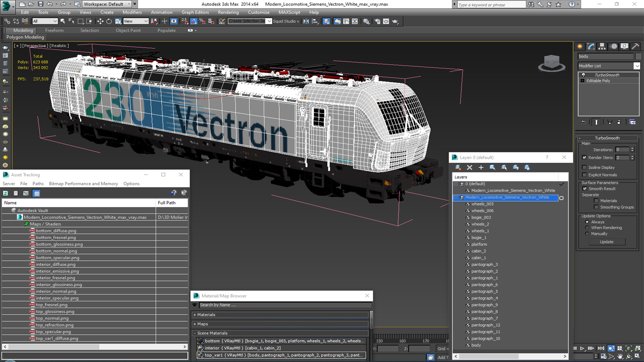Enable the Explicit Normals checkbox
The image size is (644, 362).
pyautogui.click(x=584, y=175)
